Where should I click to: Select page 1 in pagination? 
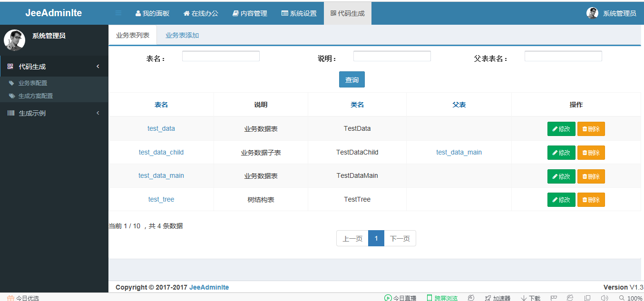point(376,238)
